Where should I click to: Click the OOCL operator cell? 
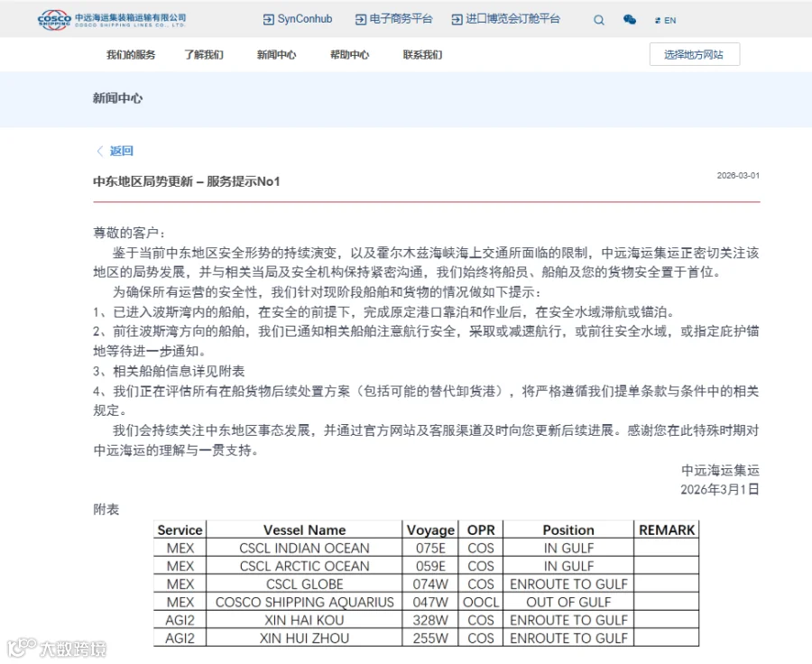pyautogui.click(x=481, y=603)
